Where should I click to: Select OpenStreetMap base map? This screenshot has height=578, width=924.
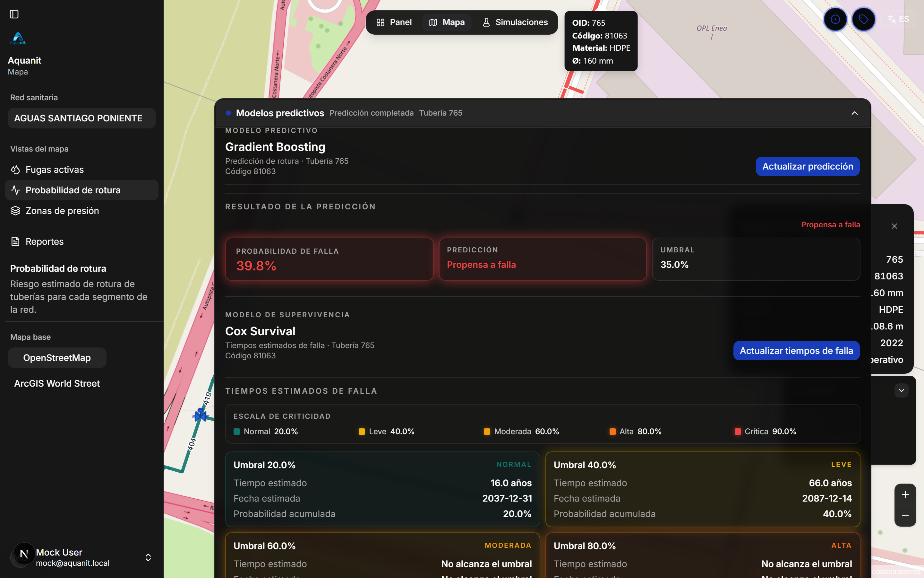pyautogui.click(x=57, y=358)
